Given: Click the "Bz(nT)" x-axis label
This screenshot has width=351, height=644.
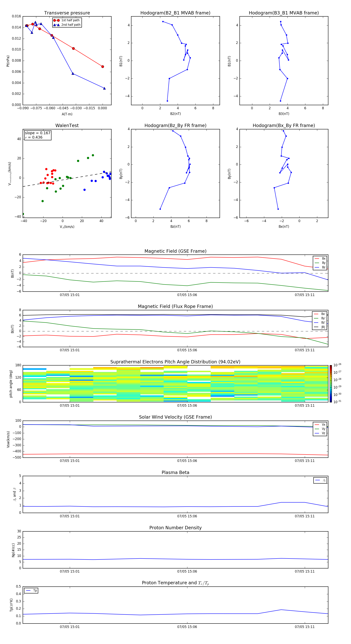Looking at the screenshot, I should click(x=175, y=227).
